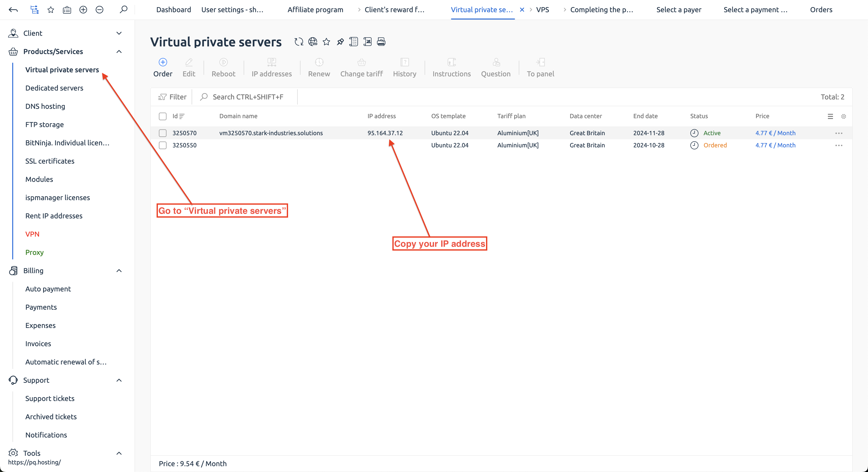Viewport: 868px width, 472px height.
Task: Open the VPN sidebar link
Action: point(32,234)
